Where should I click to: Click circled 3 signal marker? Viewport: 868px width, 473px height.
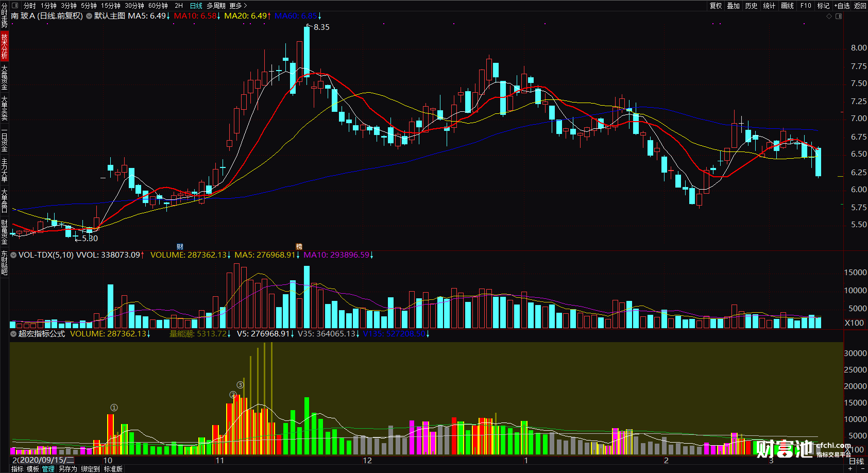tap(240, 385)
